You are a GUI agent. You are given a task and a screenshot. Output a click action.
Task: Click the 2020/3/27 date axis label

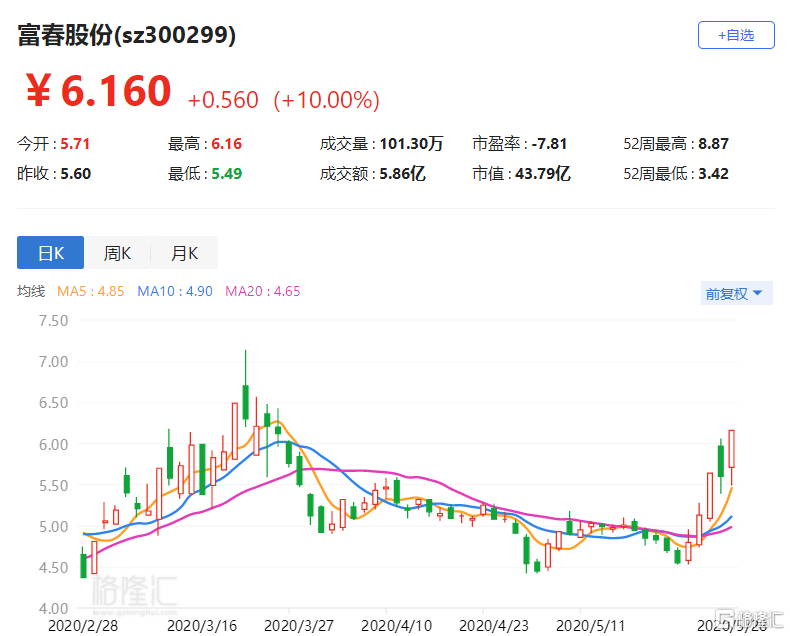pos(299,625)
